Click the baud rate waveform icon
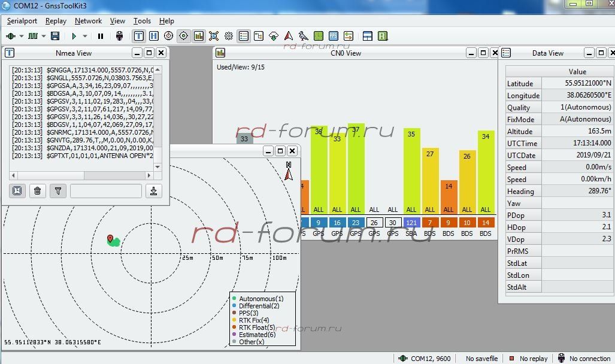The height and width of the screenshot is (364, 615). (x=33, y=36)
